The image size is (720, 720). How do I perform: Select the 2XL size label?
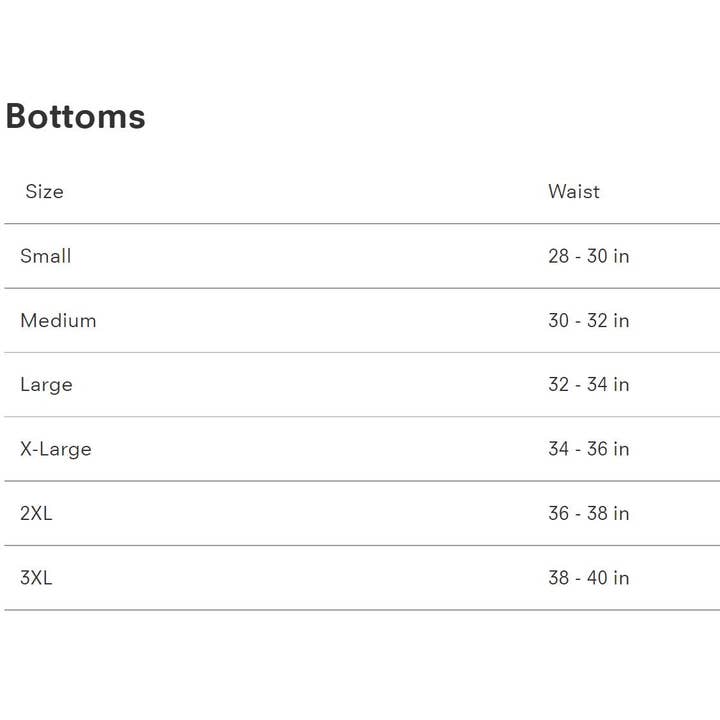[x=36, y=514]
